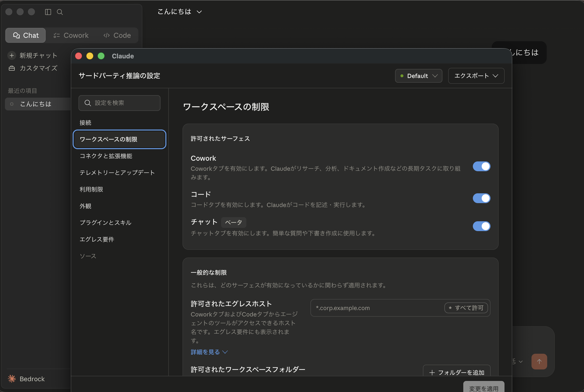This screenshot has height=392, width=584.
Task: Open こんにちは in recent items
Action: pyautogui.click(x=38, y=104)
